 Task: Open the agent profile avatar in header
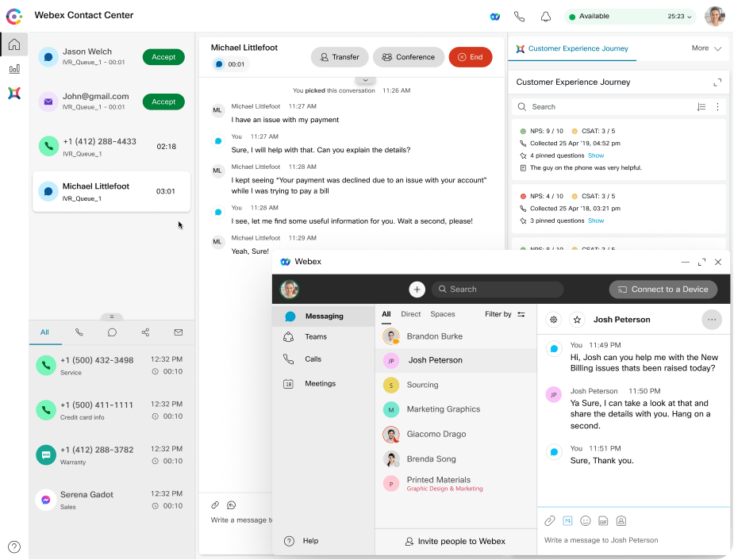pyautogui.click(x=715, y=17)
